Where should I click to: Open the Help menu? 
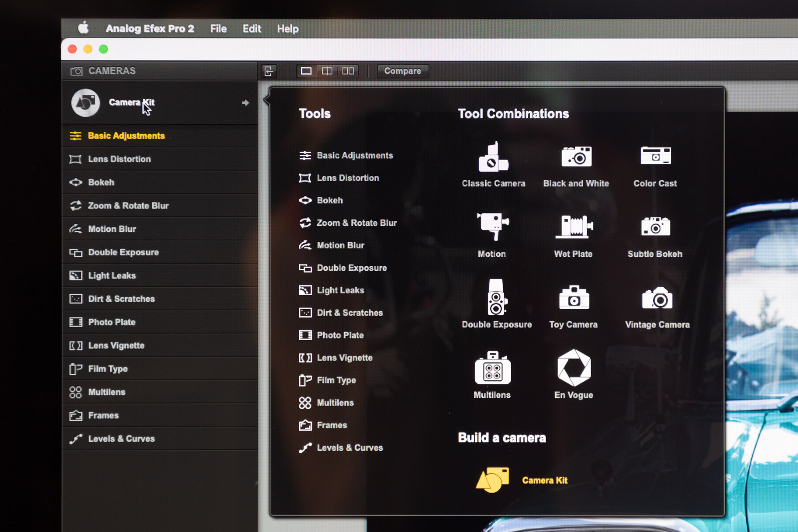click(x=287, y=29)
